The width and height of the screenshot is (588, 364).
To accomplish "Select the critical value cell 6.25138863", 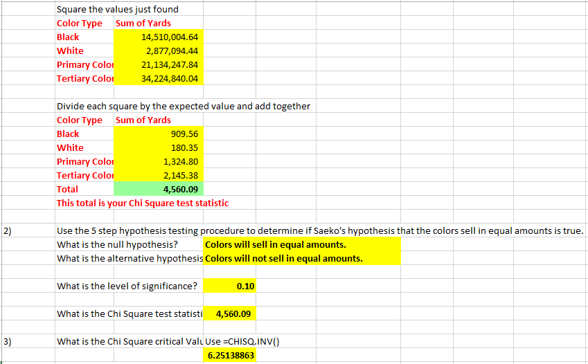I will [229, 355].
